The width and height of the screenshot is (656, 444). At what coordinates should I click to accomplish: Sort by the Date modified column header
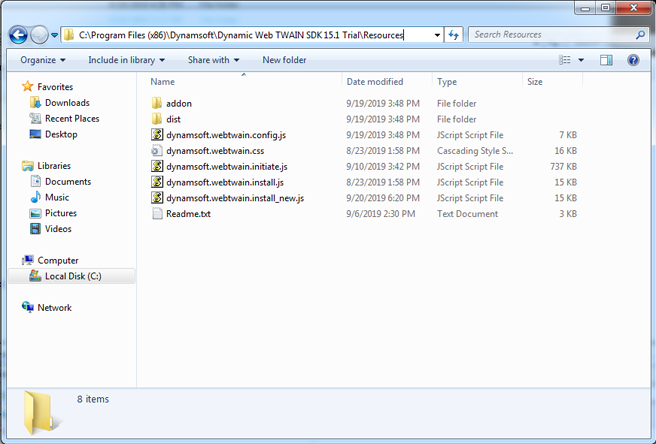pos(375,82)
